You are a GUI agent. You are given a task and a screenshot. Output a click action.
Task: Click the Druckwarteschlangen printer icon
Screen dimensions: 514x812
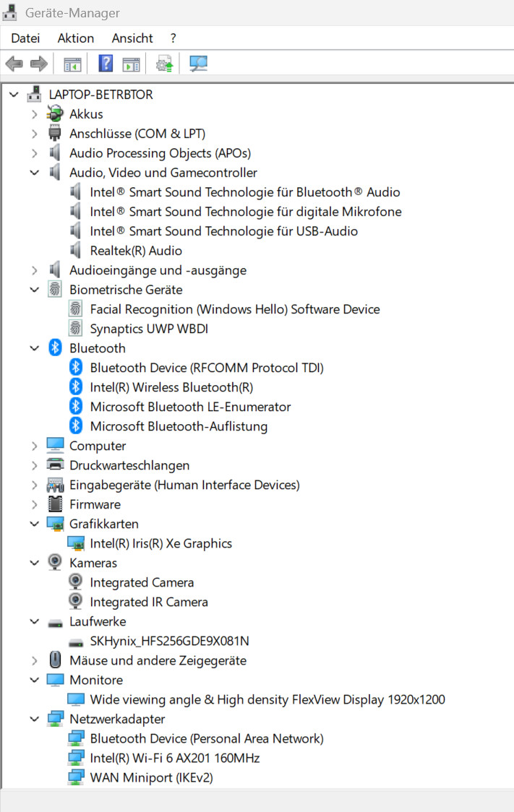click(55, 465)
